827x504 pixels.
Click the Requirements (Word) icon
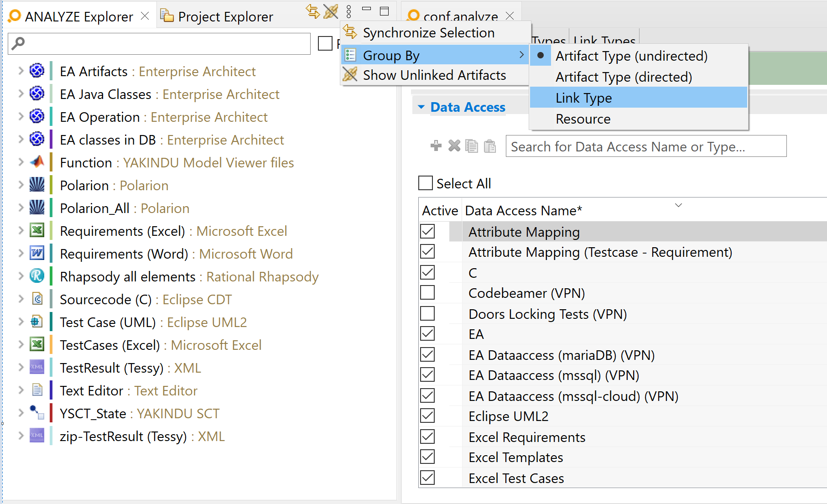pos(37,253)
